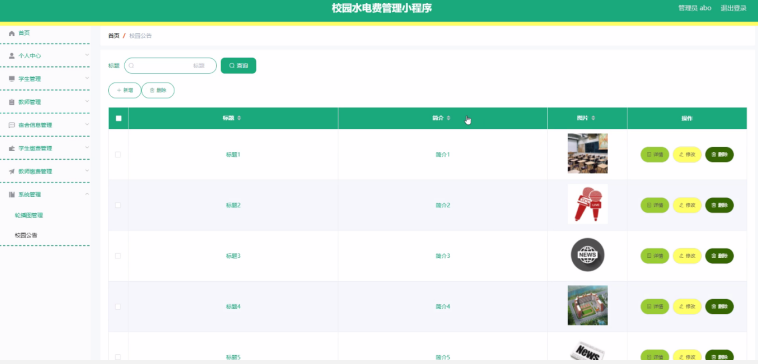Expand the 宿舍信息管理 chevron
This screenshot has height=364, width=758.
tap(87, 124)
